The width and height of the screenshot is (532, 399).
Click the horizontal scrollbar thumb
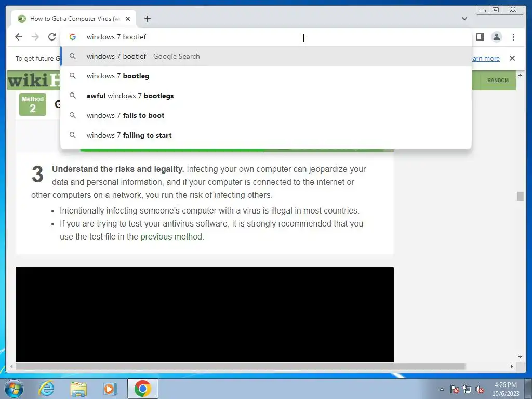(x=241, y=366)
